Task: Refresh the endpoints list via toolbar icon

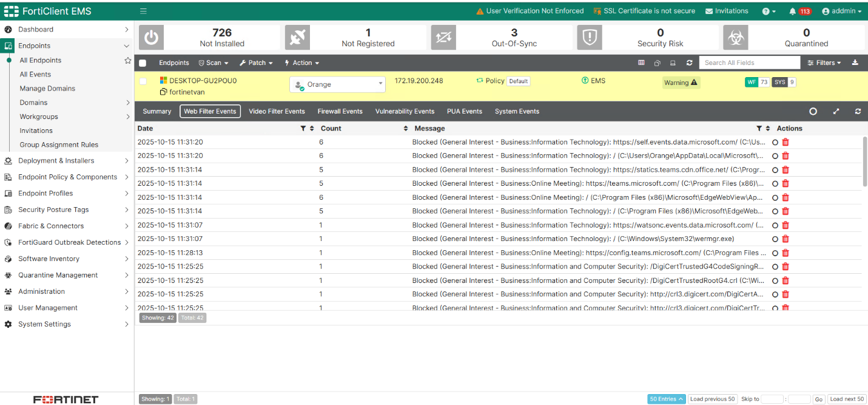Action: pyautogui.click(x=689, y=63)
